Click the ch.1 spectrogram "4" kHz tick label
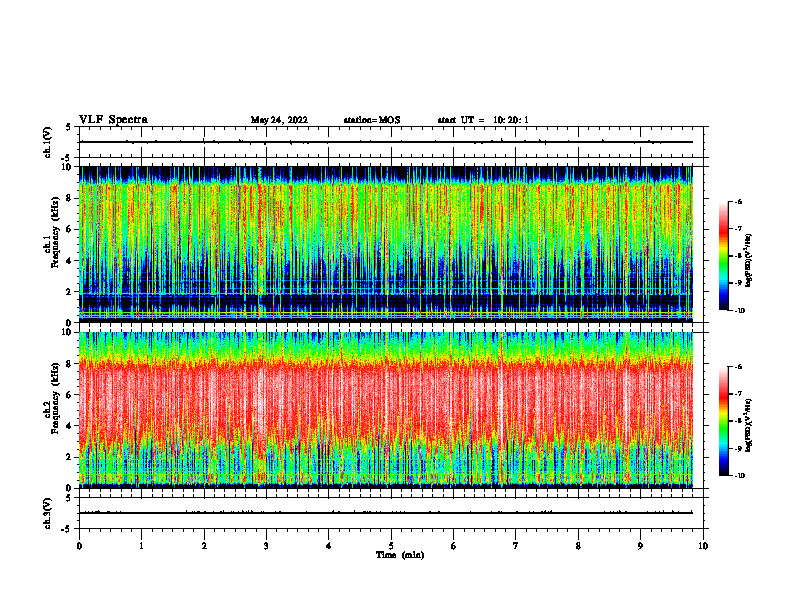The height and width of the screenshot is (612, 792). click(70, 261)
